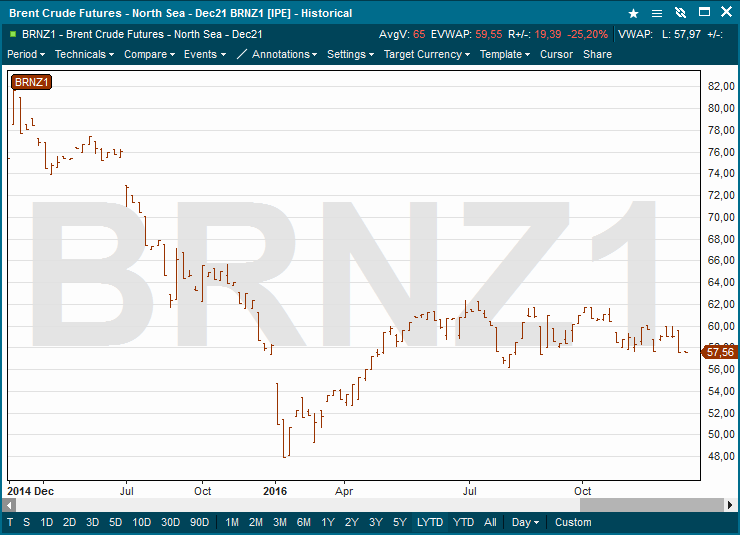
Task: Click the BRNZ1 series label tag
Action: point(31,82)
